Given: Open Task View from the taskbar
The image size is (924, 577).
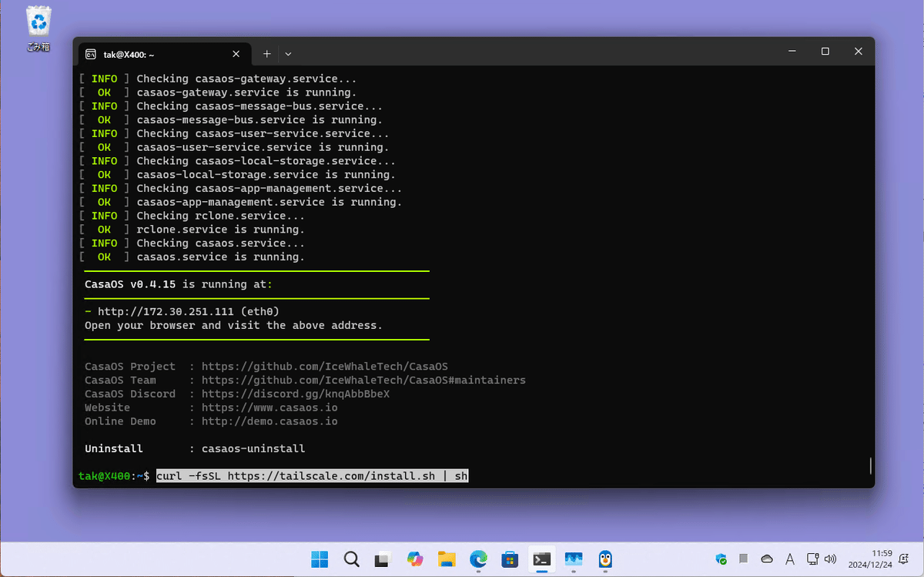Looking at the screenshot, I should click(383, 559).
